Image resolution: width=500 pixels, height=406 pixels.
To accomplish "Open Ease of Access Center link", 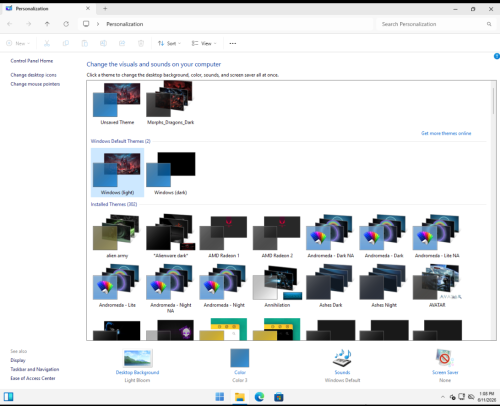I will tap(33, 378).
